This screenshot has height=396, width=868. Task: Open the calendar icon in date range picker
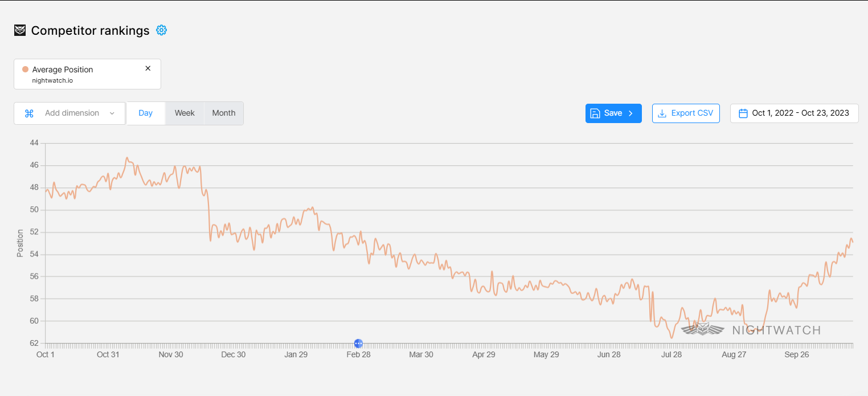(743, 113)
